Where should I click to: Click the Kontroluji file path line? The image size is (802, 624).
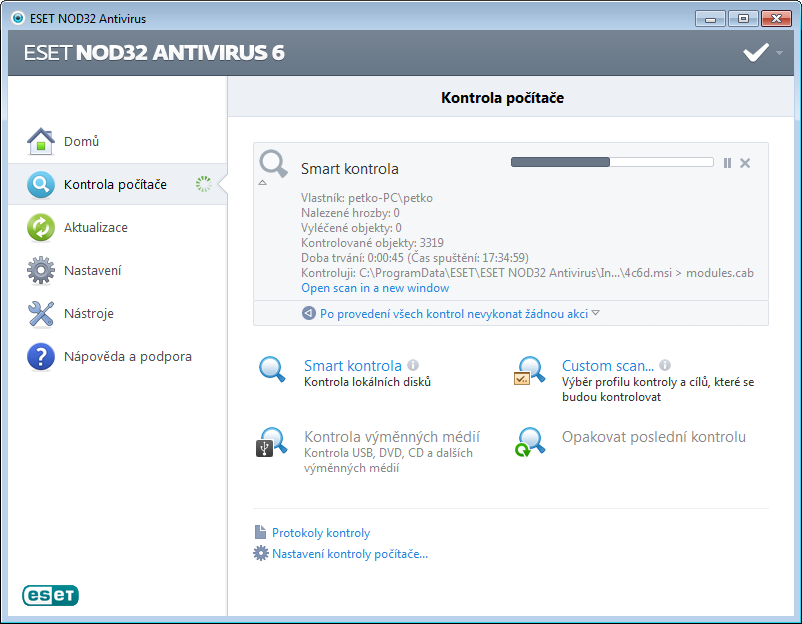(x=527, y=273)
